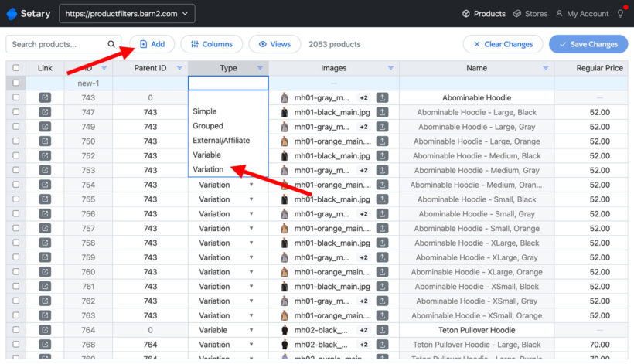Upload image for Teton Pullover Hoodie row 764
This screenshot has height=364, width=634.
pos(382,330)
